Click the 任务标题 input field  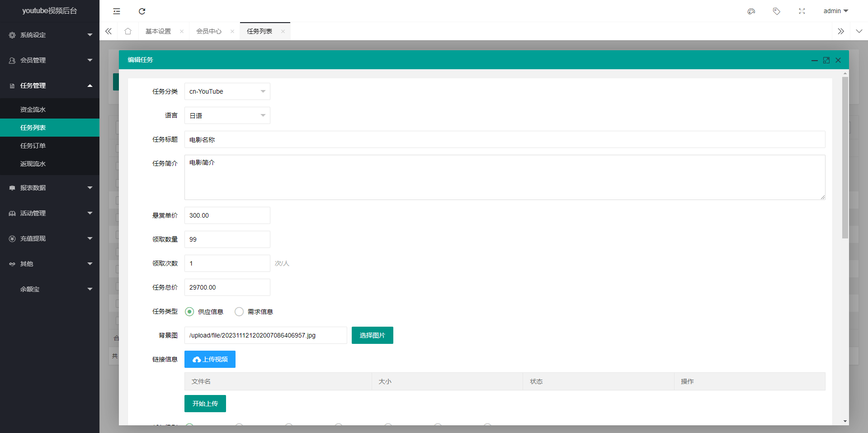pos(504,140)
